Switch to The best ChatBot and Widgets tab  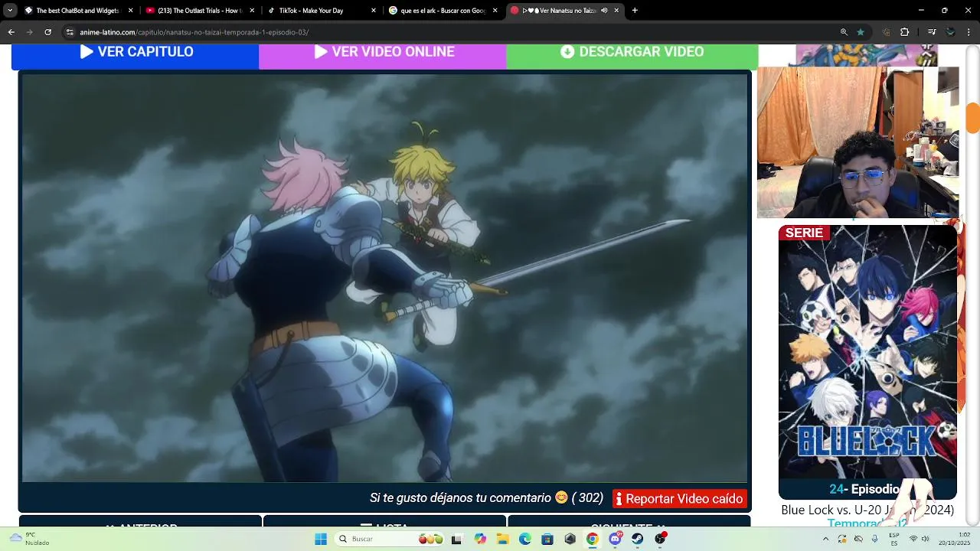79,11
